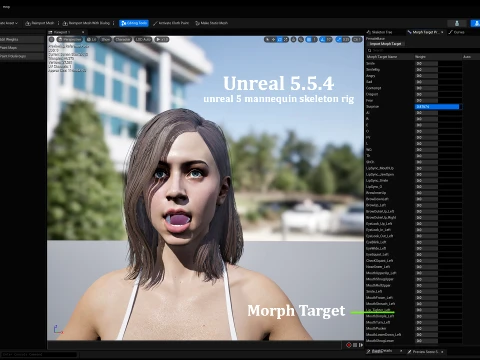
Task: Open the Show menu in viewport
Action: tap(106, 39)
